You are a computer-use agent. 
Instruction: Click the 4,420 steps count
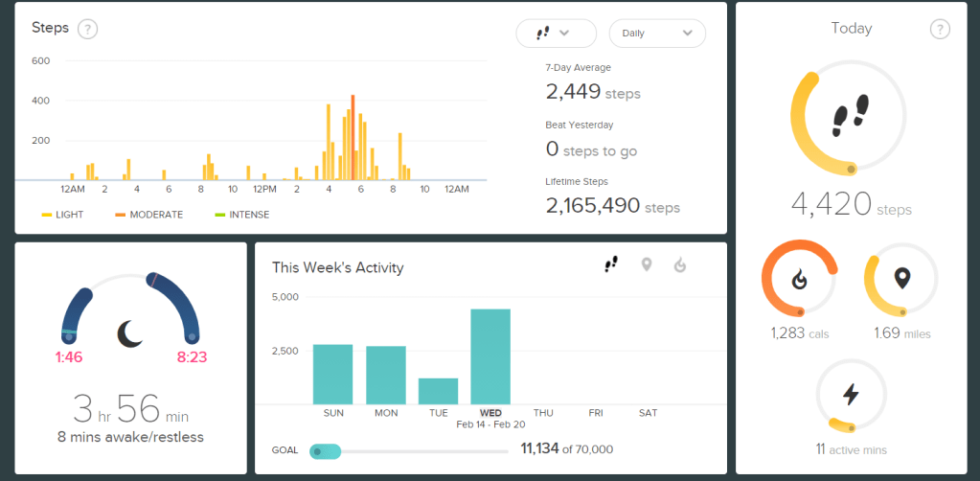pyautogui.click(x=851, y=204)
